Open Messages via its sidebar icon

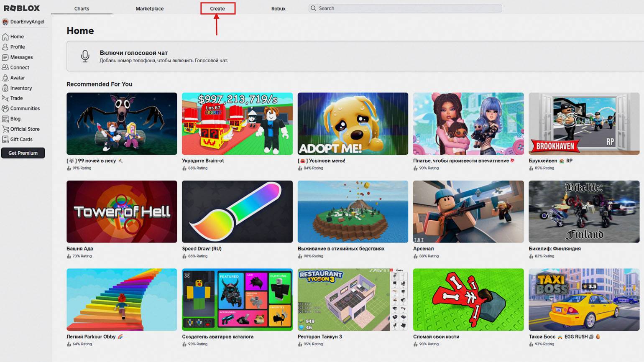tap(5, 57)
